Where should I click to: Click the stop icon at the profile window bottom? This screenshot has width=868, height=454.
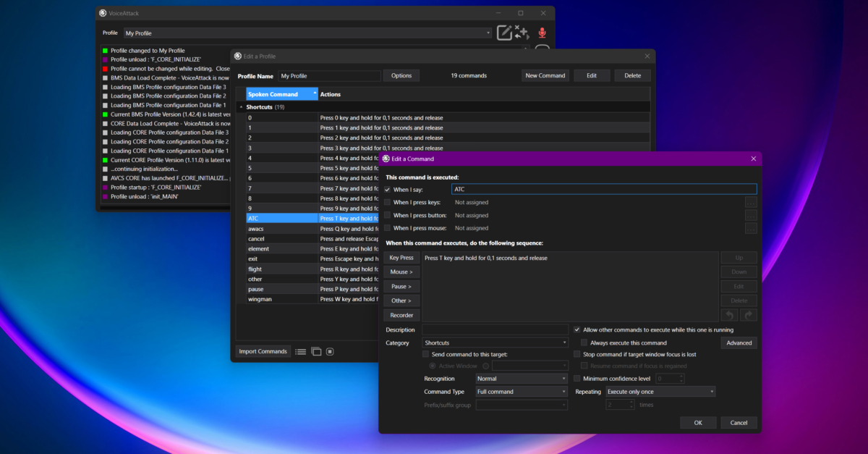(x=329, y=351)
